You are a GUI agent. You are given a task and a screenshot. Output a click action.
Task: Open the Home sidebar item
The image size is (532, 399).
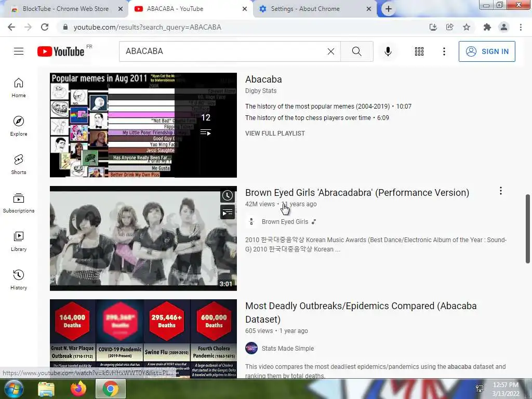[19, 88]
